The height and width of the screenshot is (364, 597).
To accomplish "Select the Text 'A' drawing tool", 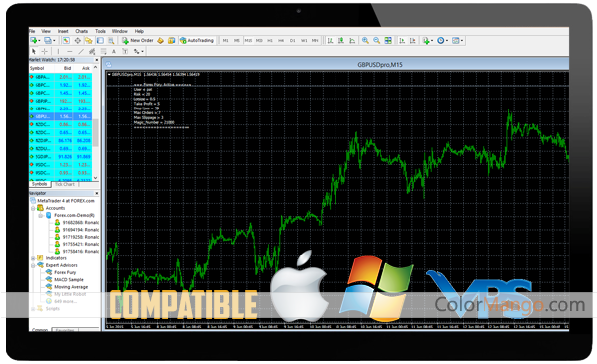I will pyautogui.click(x=113, y=51).
